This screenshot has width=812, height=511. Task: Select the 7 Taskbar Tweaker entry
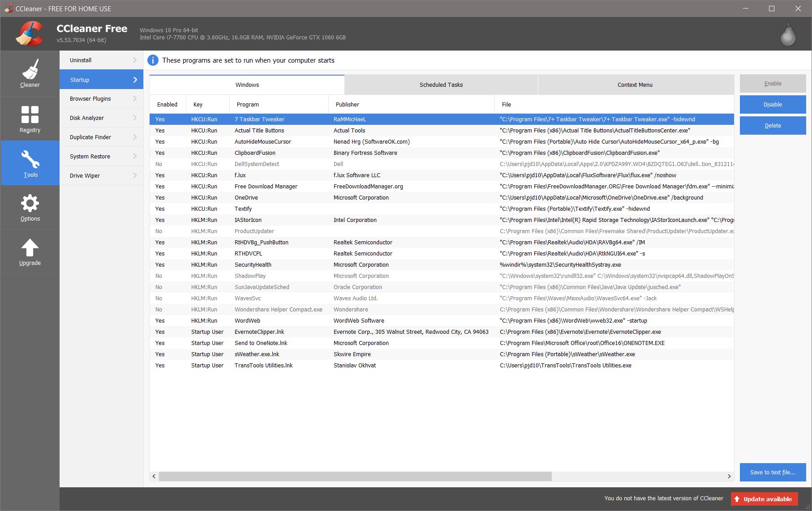click(442, 119)
